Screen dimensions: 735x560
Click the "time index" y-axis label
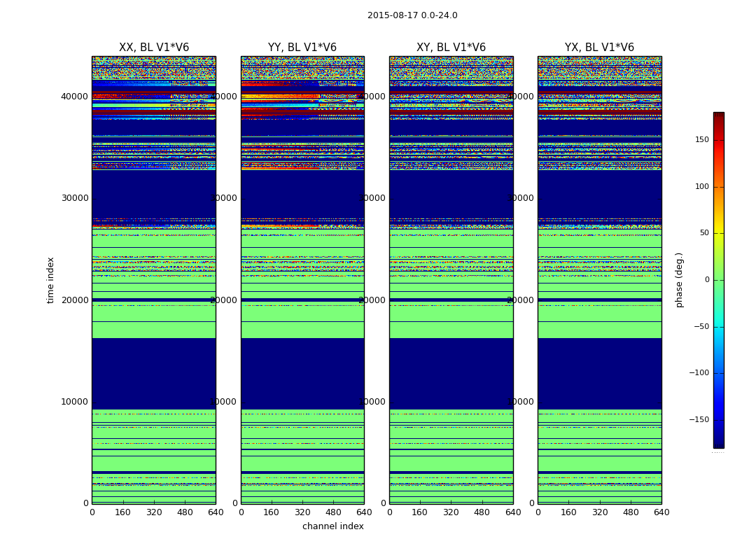(x=50, y=279)
